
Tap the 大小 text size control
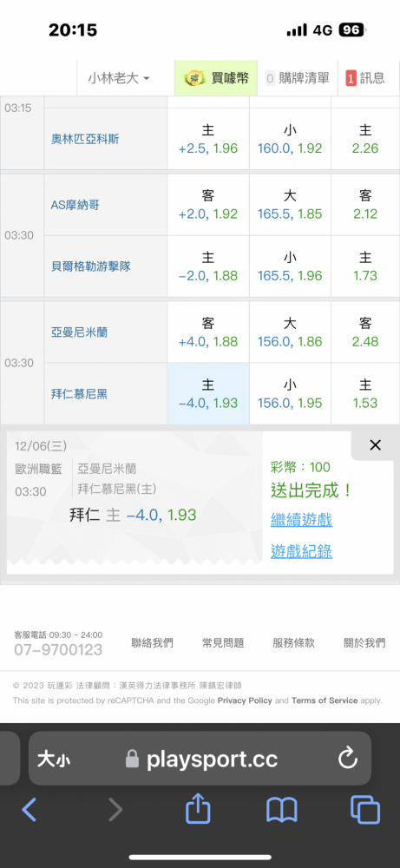click(54, 759)
